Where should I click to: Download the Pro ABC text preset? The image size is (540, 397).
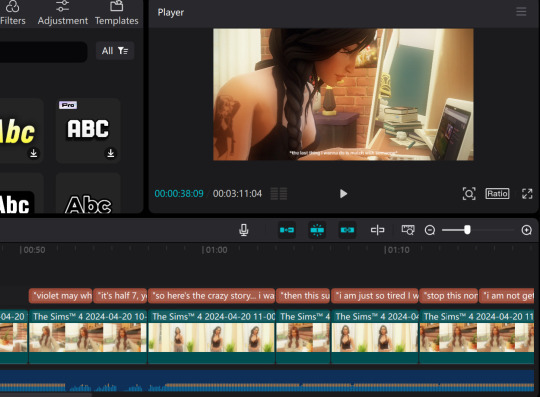(x=111, y=153)
